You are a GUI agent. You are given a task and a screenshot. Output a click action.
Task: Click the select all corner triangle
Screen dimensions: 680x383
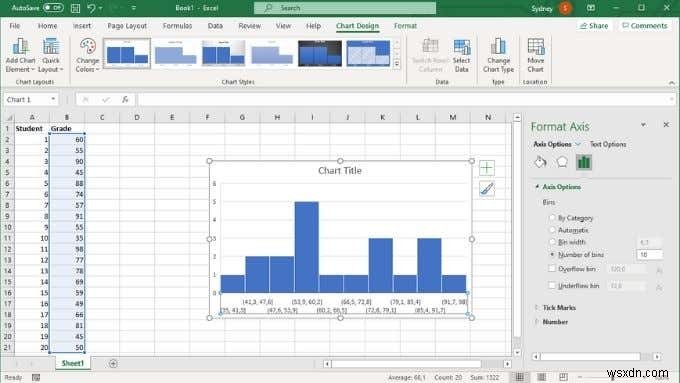[9, 118]
